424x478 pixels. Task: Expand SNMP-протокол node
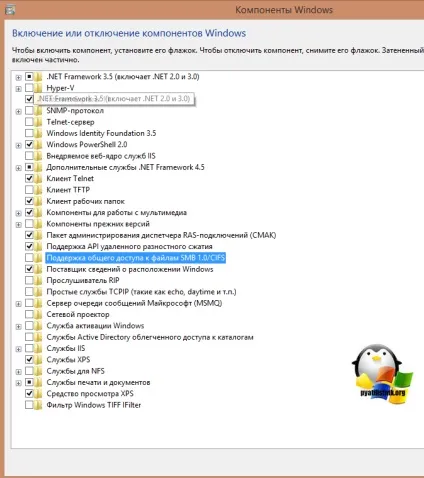(x=18, y=111)
